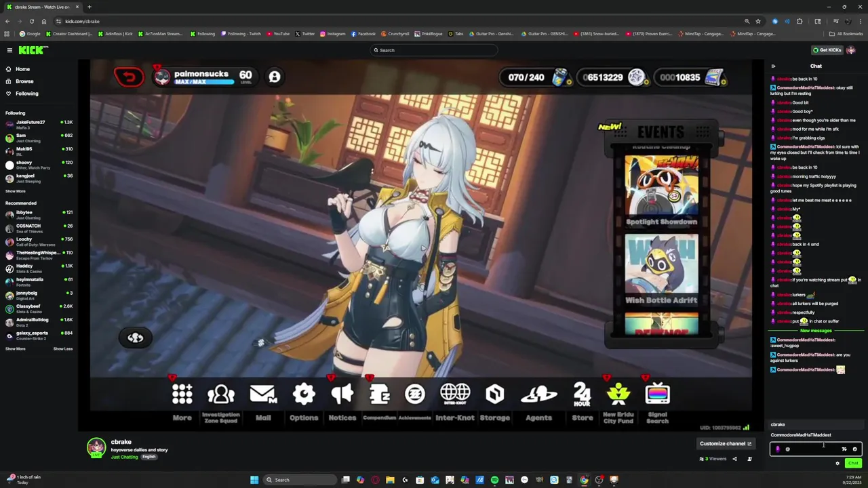Click the camera mode icon in game
This screenshot has width=868, height=488.
point(135,338)
